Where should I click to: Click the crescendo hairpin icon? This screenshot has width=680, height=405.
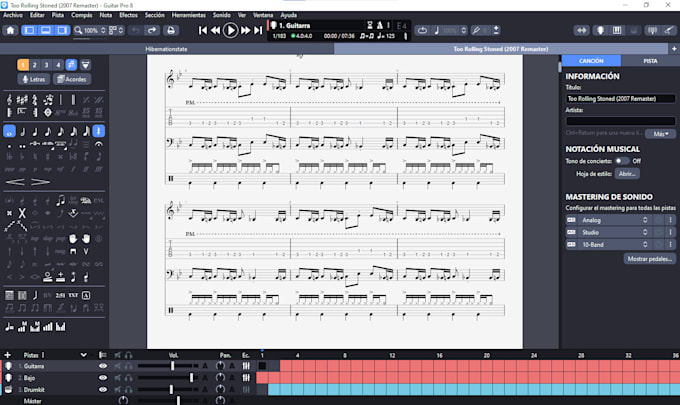tap(15, 182)
